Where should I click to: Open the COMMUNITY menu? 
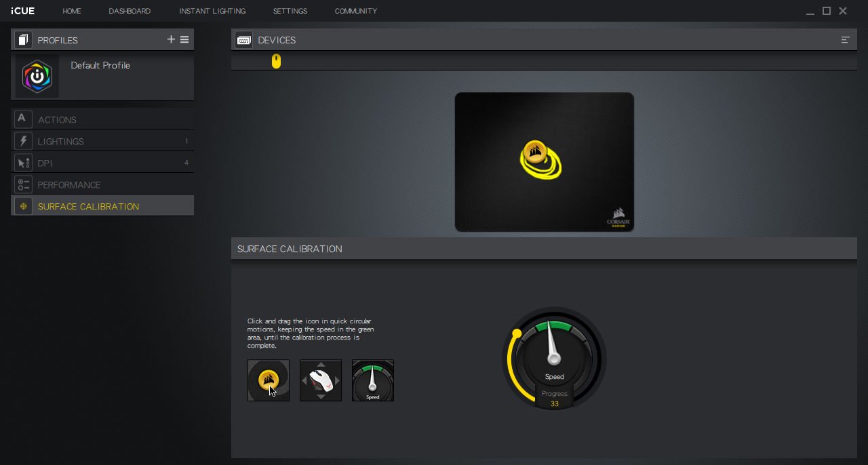tap(355, 11)
